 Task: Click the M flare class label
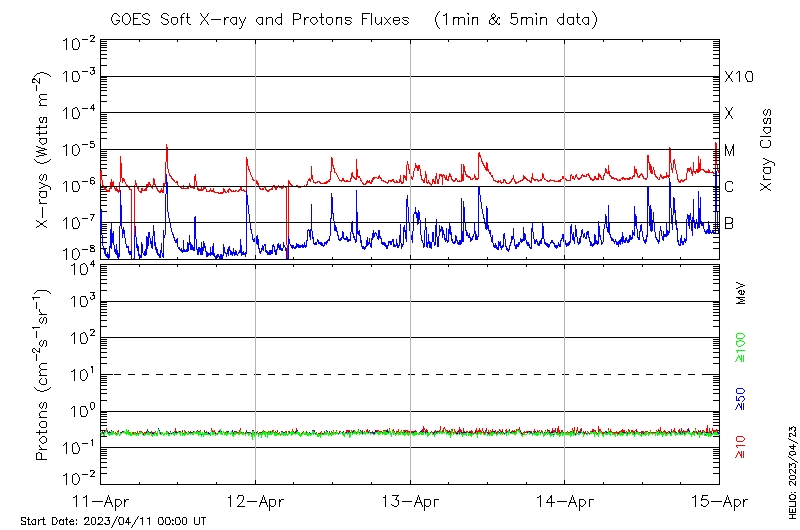click(730, 151)
